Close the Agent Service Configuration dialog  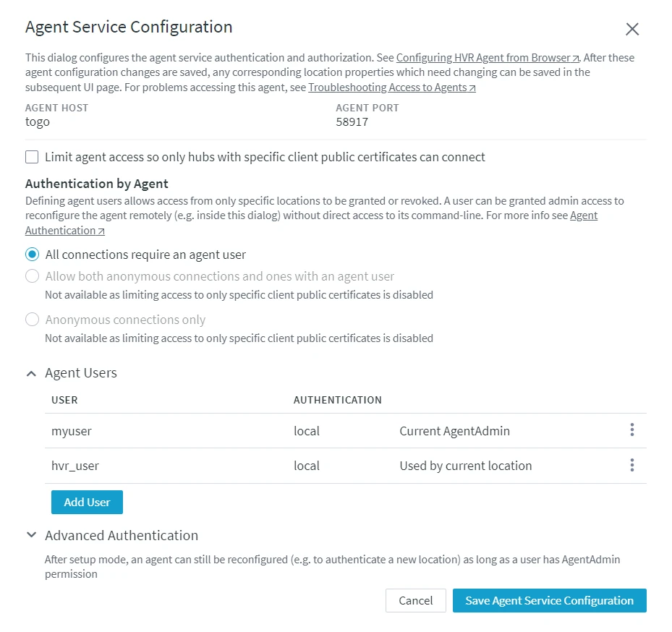tap(631, 29)
